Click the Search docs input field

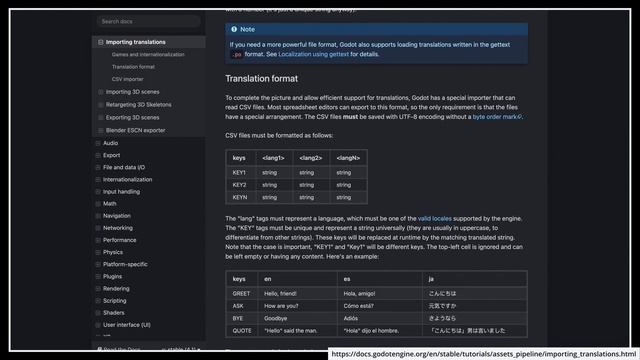point(149,21)
